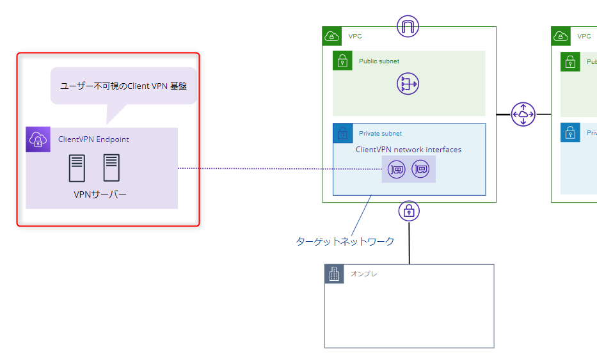The height and width of the screenshot is (364, 597).
Task: Select the ClientVPN network interfaces label
Action: click(408, 150)
